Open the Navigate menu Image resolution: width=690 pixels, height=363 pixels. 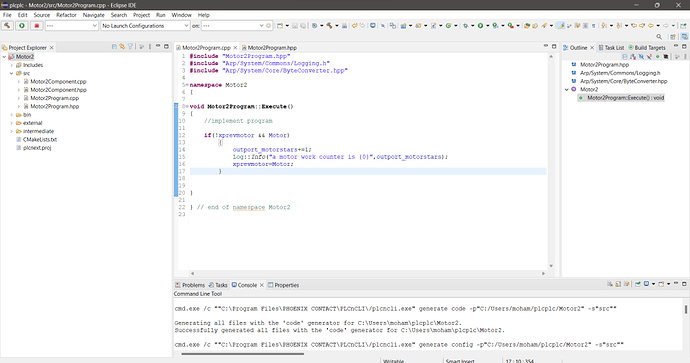pos(94,15)
